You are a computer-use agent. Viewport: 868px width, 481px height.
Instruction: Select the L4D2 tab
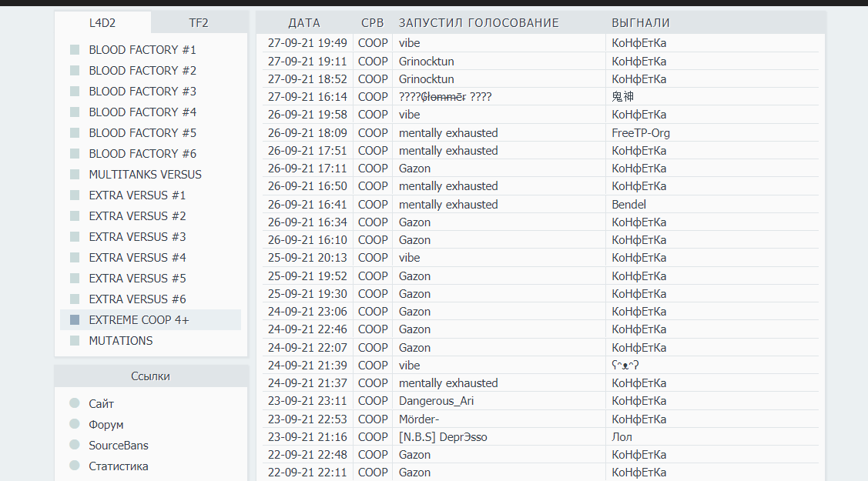click(102, 23)
